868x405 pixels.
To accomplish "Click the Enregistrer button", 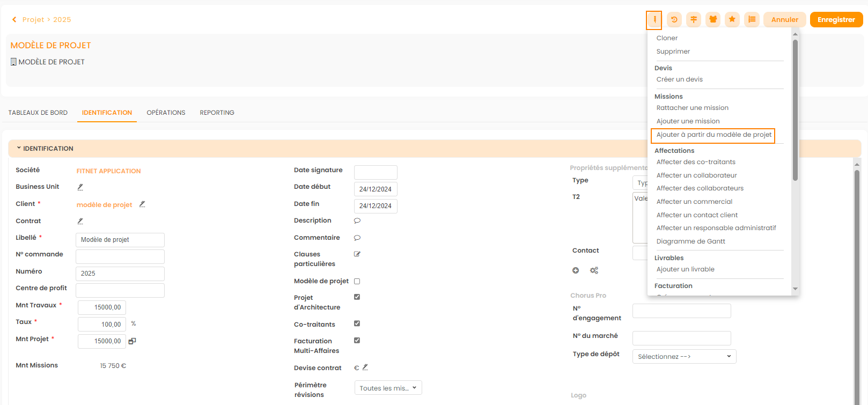I will point(836,20).
